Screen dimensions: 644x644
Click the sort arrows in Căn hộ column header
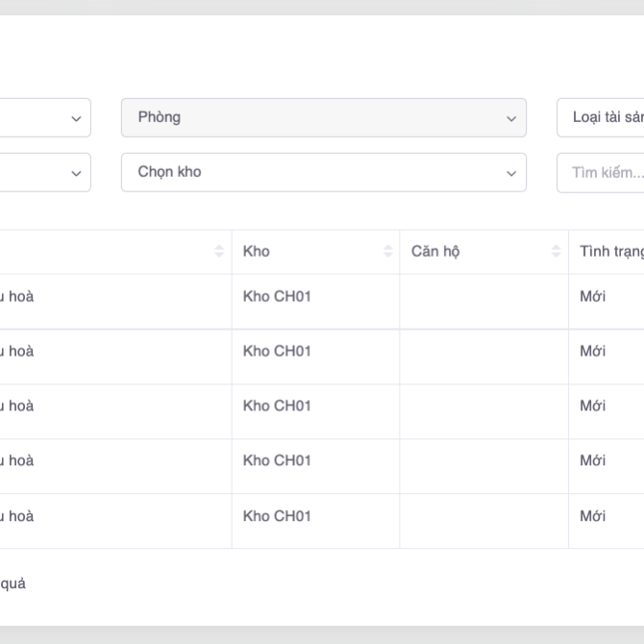[556, 252]
